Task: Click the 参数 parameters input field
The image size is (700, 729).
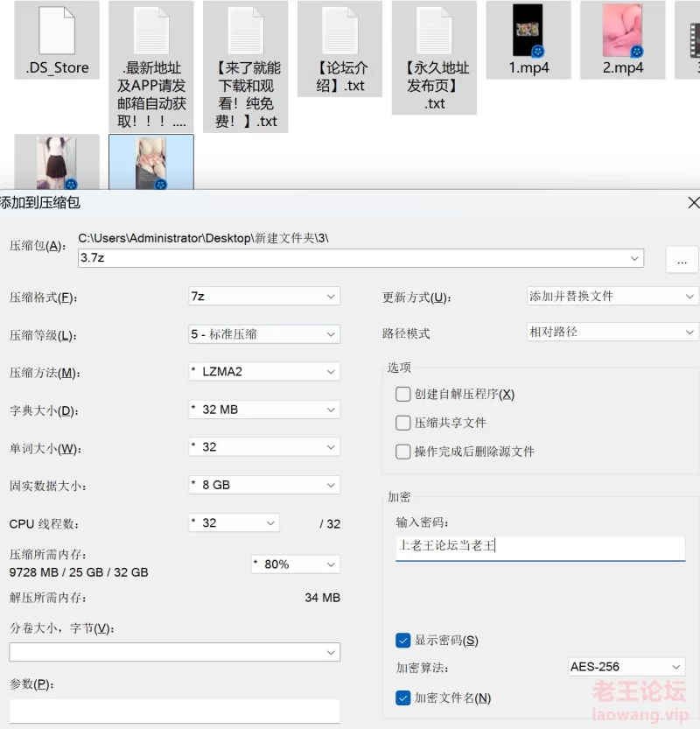Action: pyautogui.click(x=174, y=711)
